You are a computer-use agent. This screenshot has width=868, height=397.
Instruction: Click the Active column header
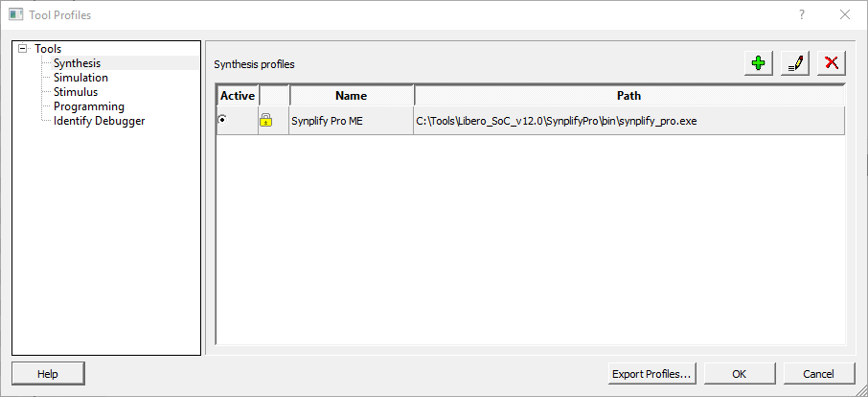[238, 96]
